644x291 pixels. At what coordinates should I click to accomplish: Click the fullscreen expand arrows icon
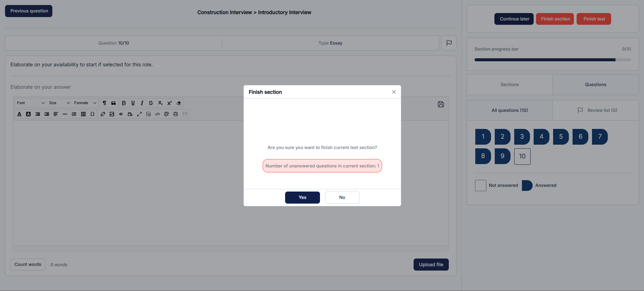click(x=139, y=114)
